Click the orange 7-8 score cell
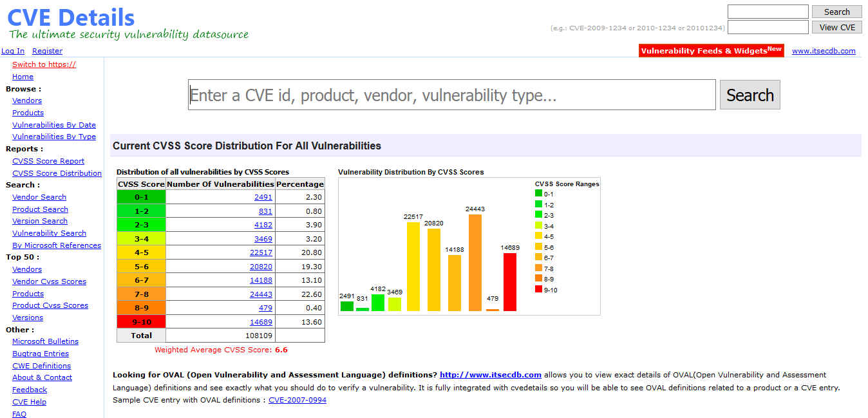 point(141,294)
